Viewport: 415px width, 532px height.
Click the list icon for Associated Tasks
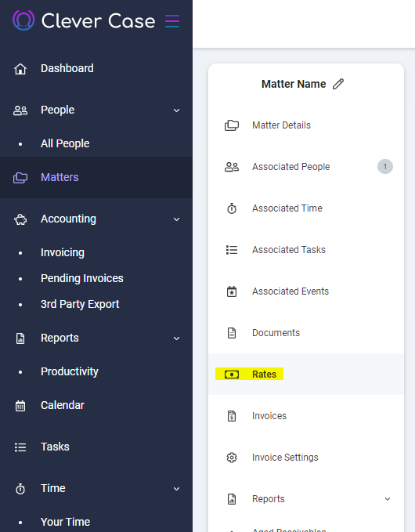click(232, 250)
